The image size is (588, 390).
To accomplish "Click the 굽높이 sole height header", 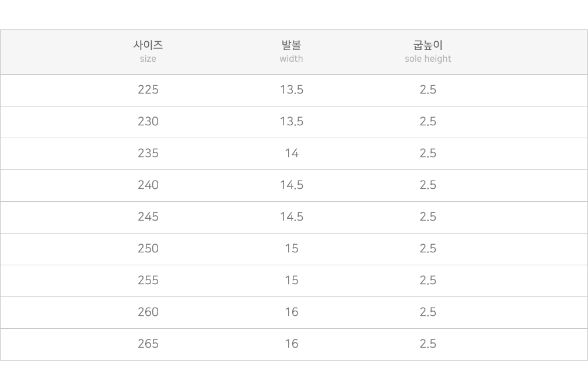I will tap(428, 51).
